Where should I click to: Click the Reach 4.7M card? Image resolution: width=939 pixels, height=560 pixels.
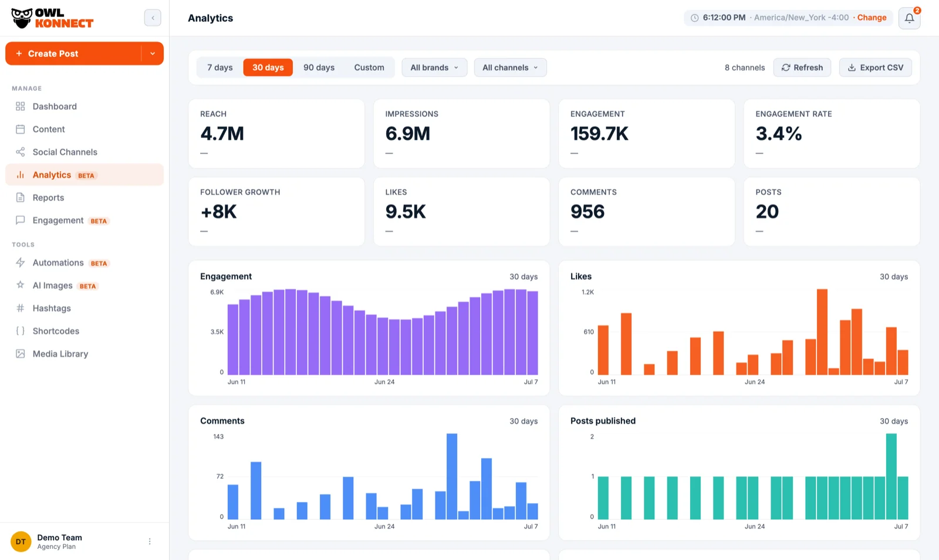click(276, 134)
